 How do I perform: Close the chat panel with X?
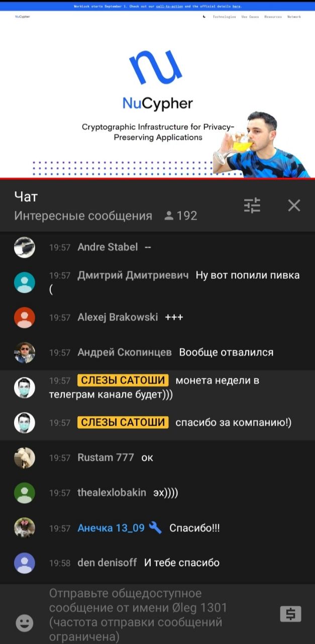pyautogui.click(x=294, y=205)
